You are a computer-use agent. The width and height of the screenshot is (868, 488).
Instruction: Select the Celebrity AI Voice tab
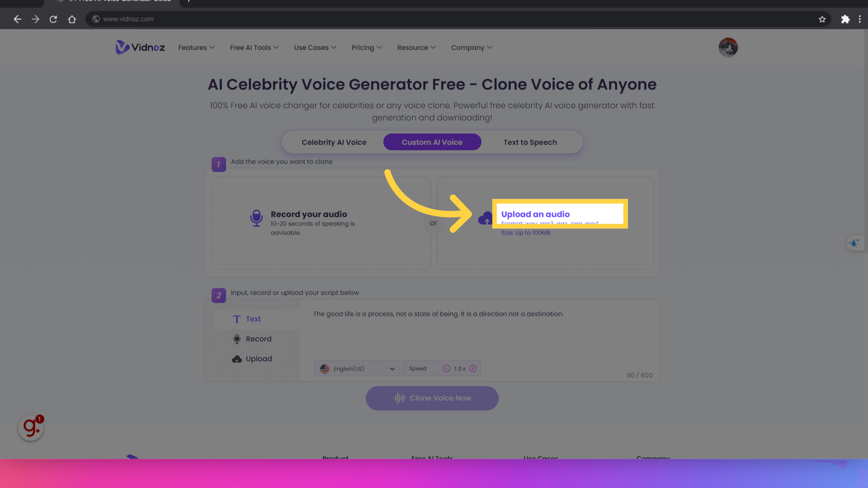[x=334, y=142]
